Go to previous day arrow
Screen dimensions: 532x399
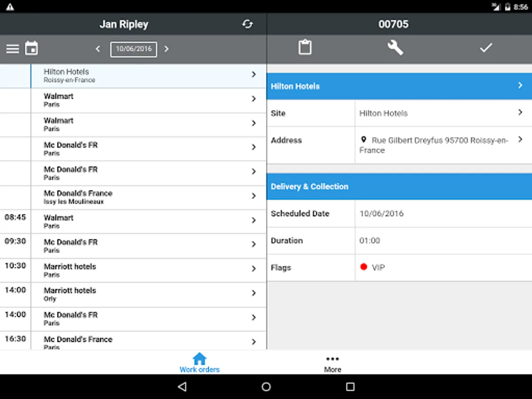[98, 49]
